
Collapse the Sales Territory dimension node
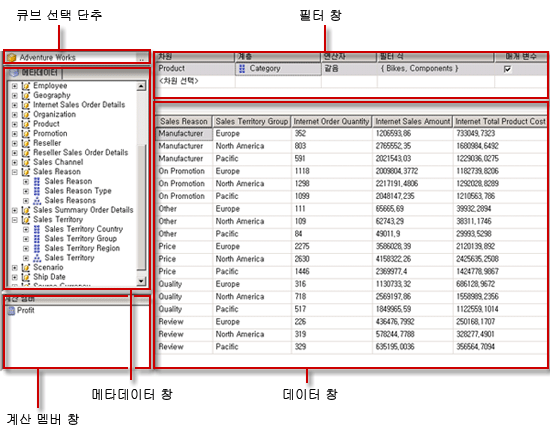click(x=14, y=220)
